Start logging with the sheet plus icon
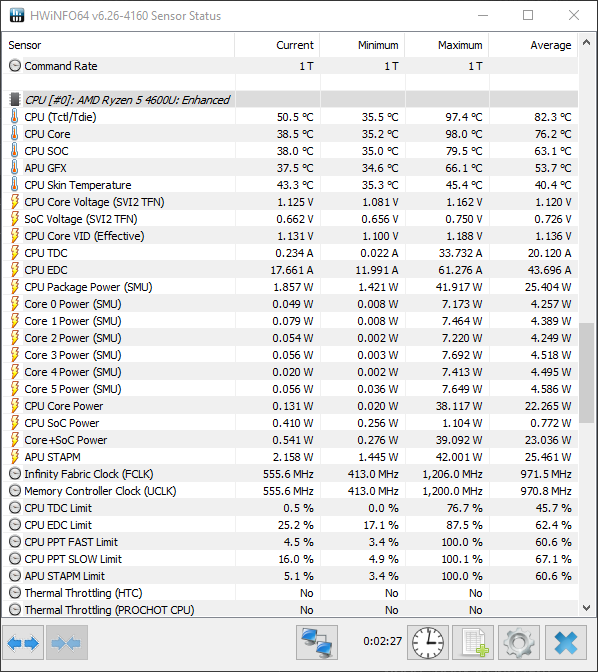The image size is (598, 672). [473, 642]
